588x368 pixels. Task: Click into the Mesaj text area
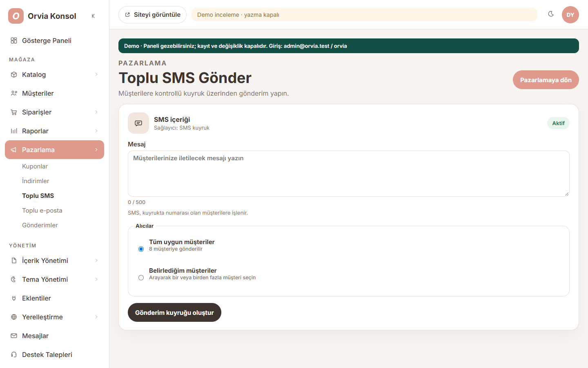349,174
